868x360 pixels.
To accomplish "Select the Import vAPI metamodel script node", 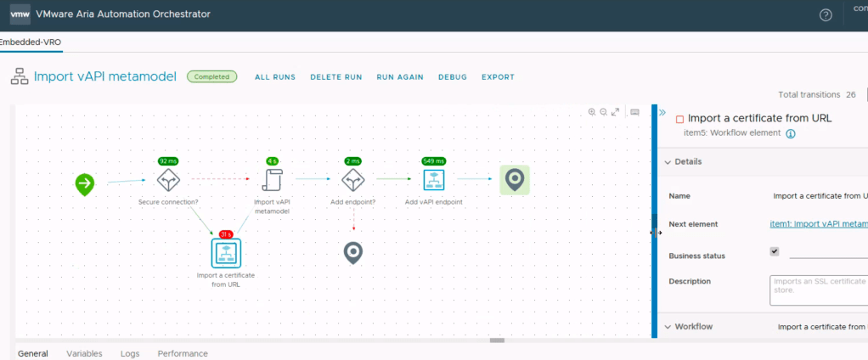I will pos(272,180).
